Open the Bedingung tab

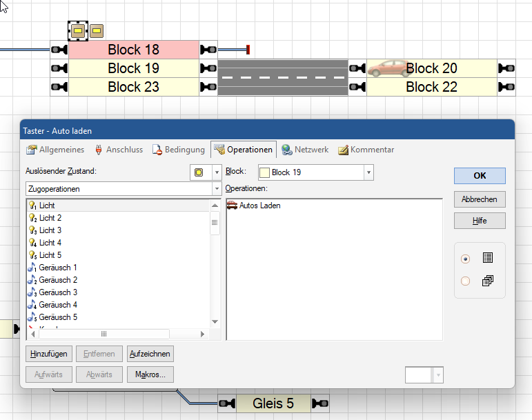179,150
